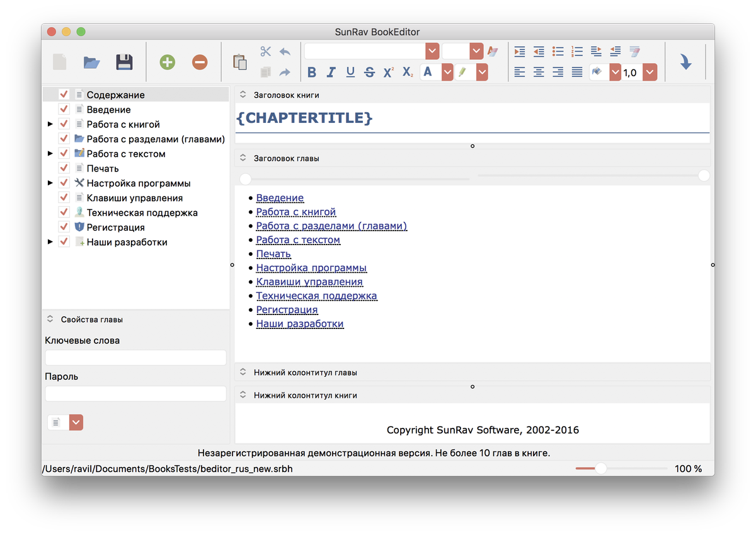Toggle the checkbox next to Регистрация
756x535 pixels.
(x=64, y=226)
